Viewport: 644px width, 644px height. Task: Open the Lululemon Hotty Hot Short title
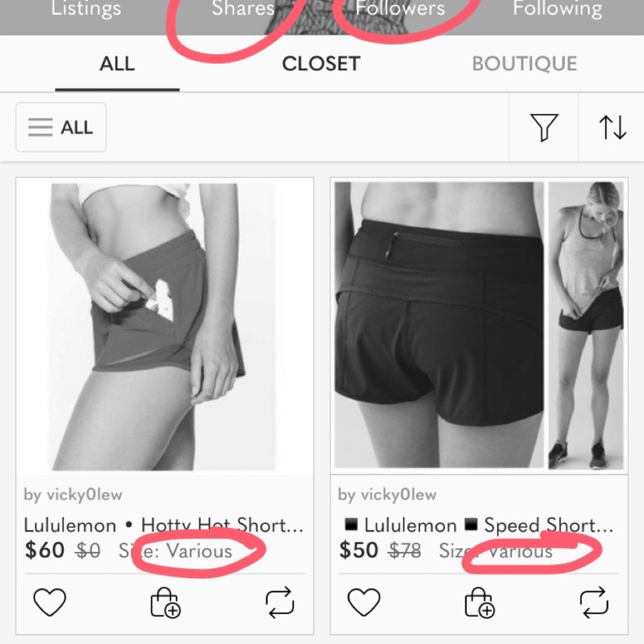click(x=164, y=526)
